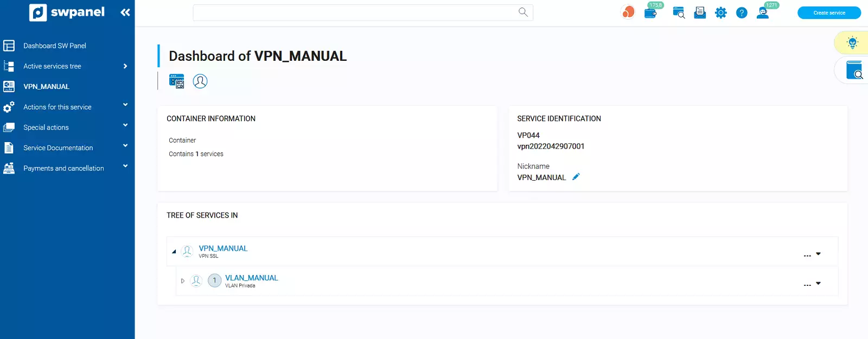
Task: Collapse the sidebar with double chevron
Action: coord(125,12)
